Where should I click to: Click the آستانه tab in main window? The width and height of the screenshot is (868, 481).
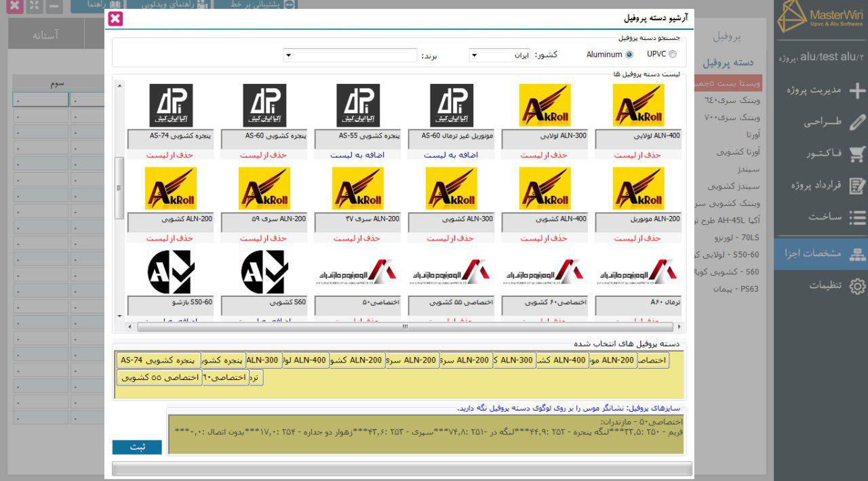(x=46, y=35)
